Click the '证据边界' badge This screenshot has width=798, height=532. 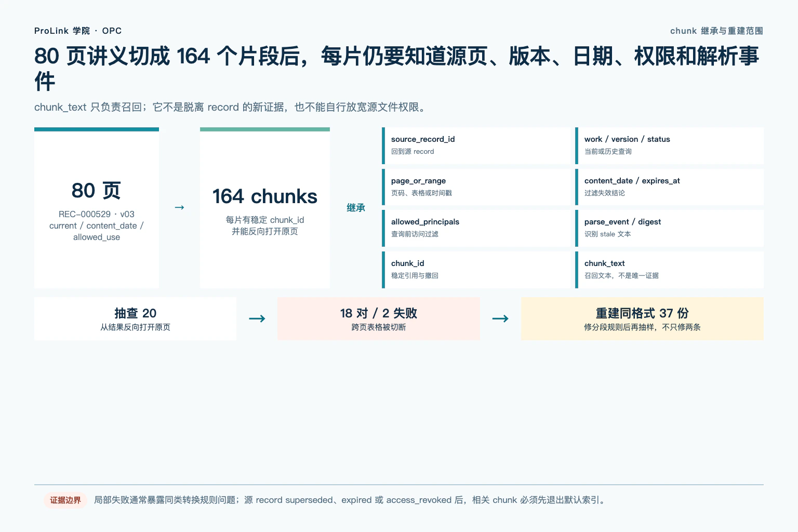tap(65, 500)
